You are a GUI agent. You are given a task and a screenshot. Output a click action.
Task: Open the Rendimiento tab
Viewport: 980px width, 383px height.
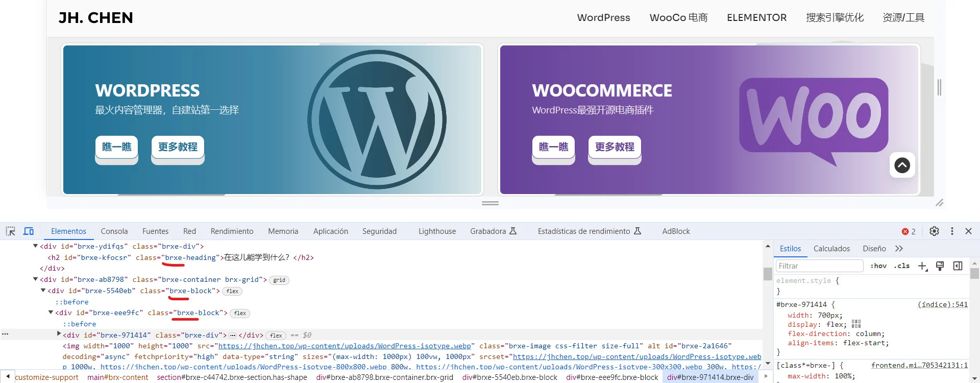[x=232, y=231]
